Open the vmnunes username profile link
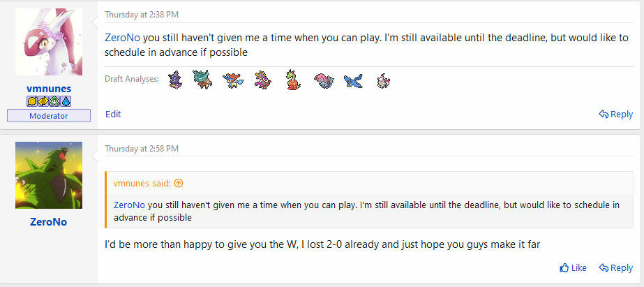 click(49, 89)
